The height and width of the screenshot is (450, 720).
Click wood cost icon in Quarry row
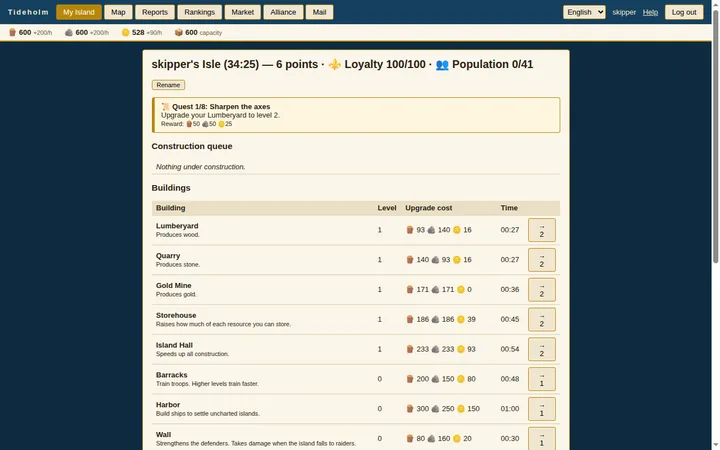click(x=410, y=260)
